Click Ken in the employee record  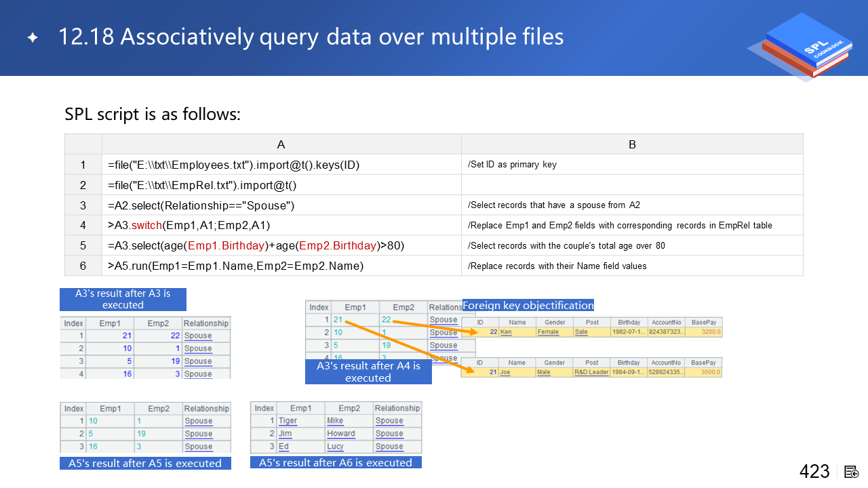point(506,332)
